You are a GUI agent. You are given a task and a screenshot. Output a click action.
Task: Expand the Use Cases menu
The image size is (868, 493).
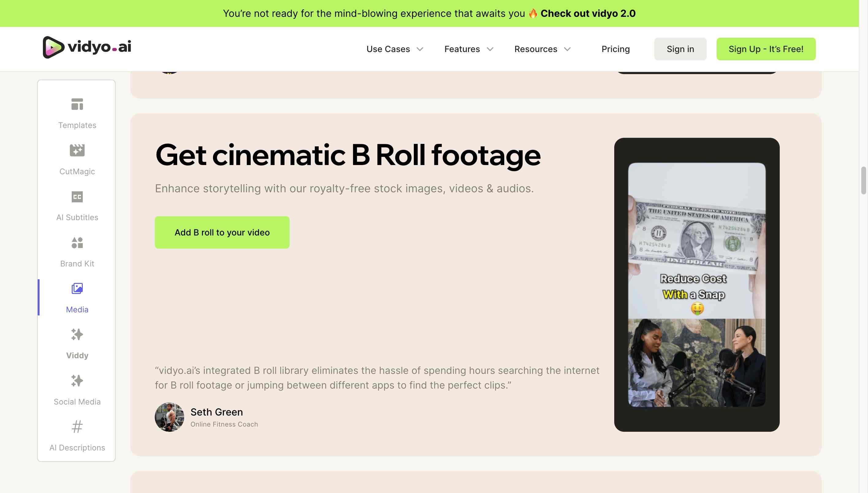coord(395,49)
